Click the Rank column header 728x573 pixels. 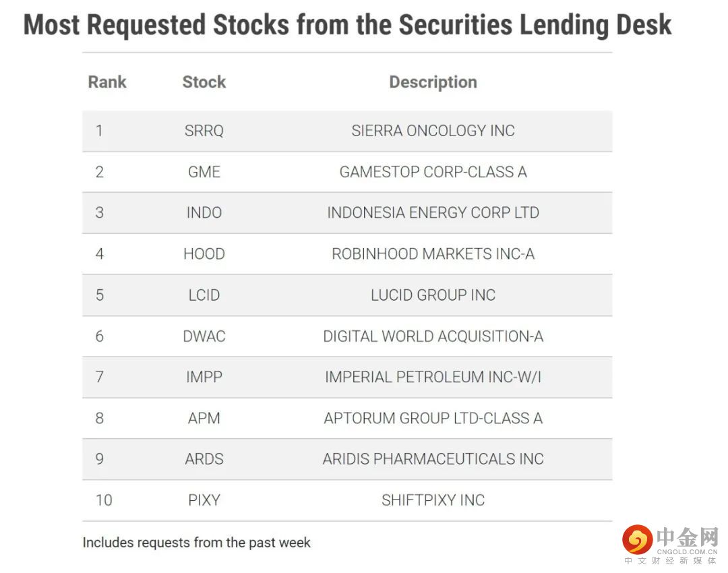click(107, 82)
